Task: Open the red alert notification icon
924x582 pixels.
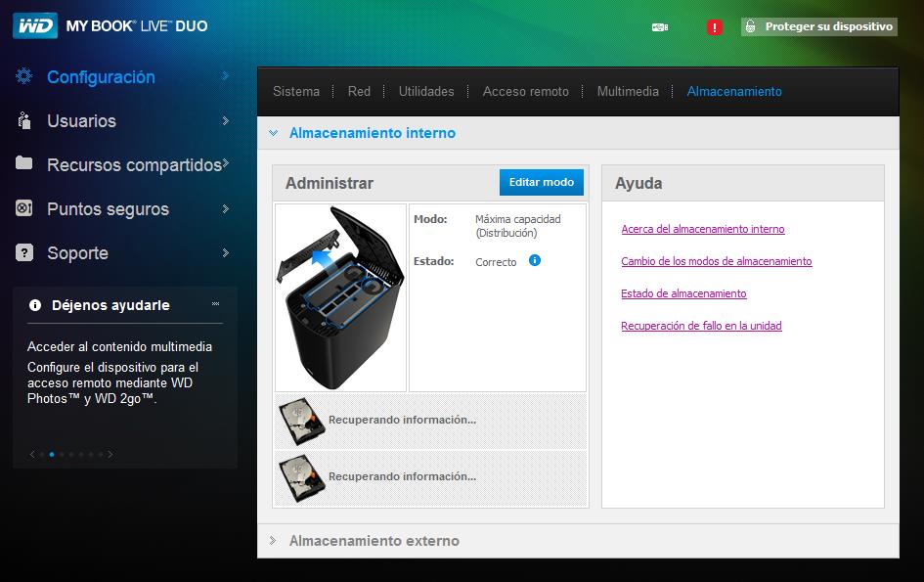Action: click(714, 27)
